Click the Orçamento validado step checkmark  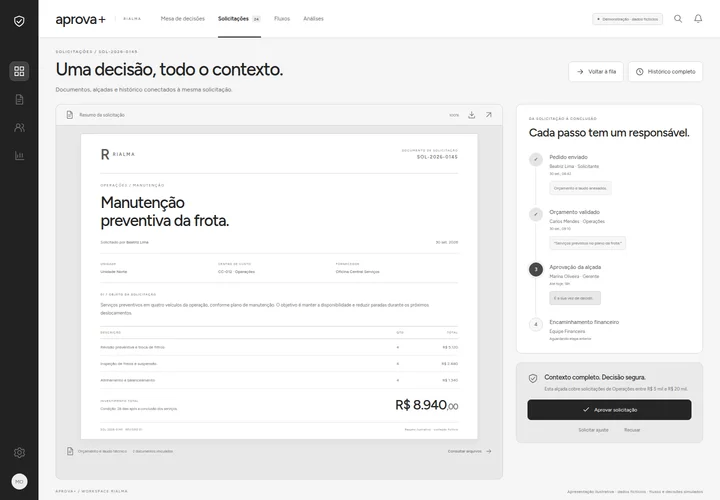pos(536,214)
